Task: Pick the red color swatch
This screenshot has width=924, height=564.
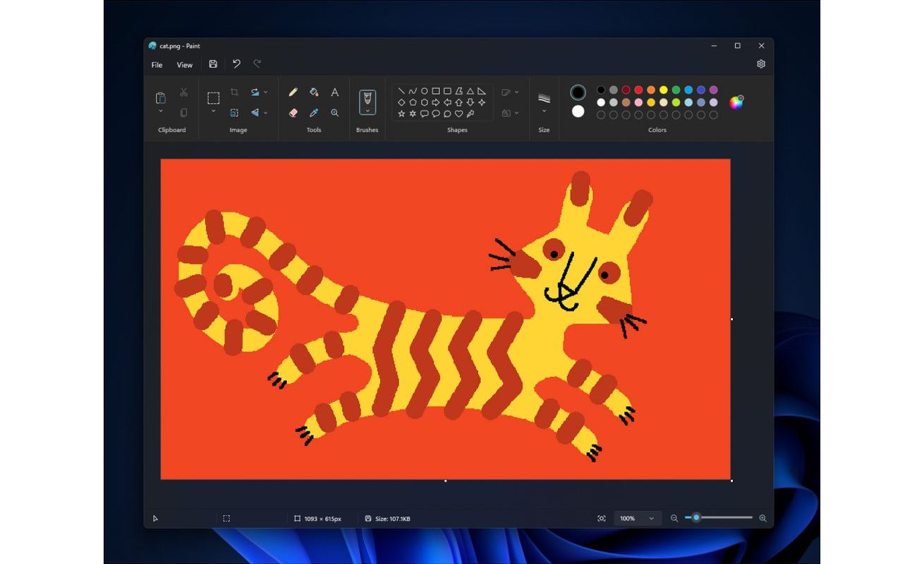Action: click(x=638, y=90)
